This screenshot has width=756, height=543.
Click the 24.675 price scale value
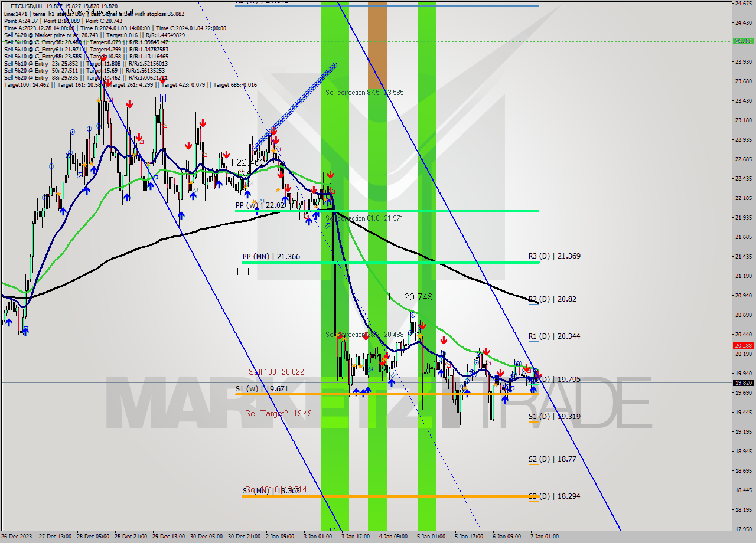click(x=742, y=4)
